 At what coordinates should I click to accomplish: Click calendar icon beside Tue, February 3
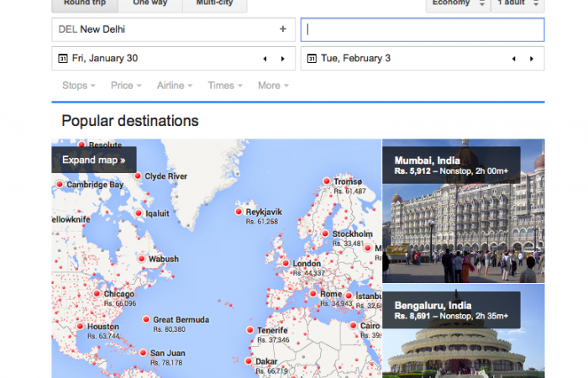pyautogui.click(x=312, y=59)
